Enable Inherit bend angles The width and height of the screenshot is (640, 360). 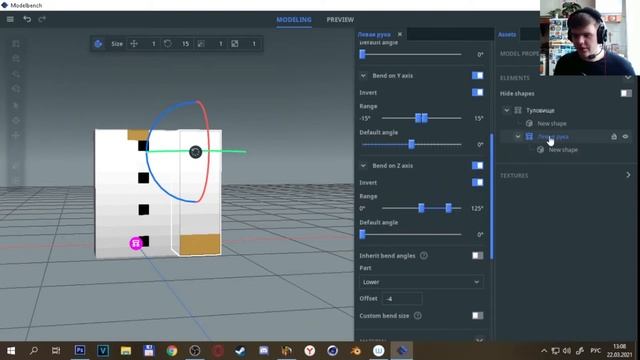coord(478,256)
